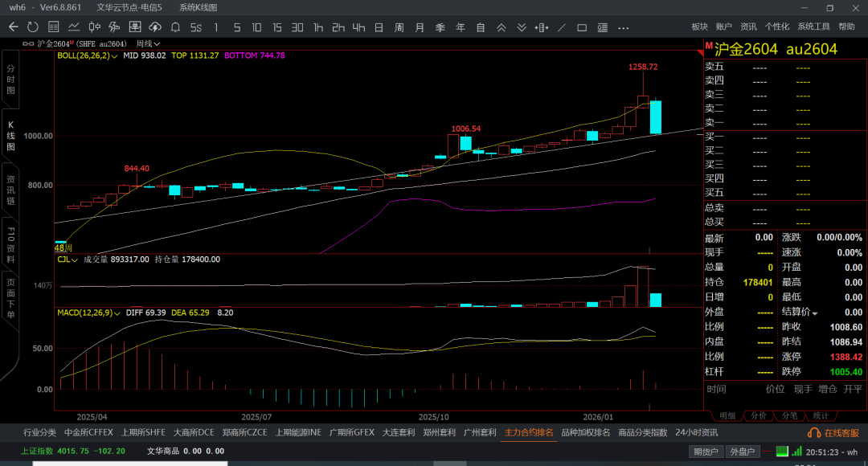
Task: Open the indicator formula icon
Action: (115, 27)
